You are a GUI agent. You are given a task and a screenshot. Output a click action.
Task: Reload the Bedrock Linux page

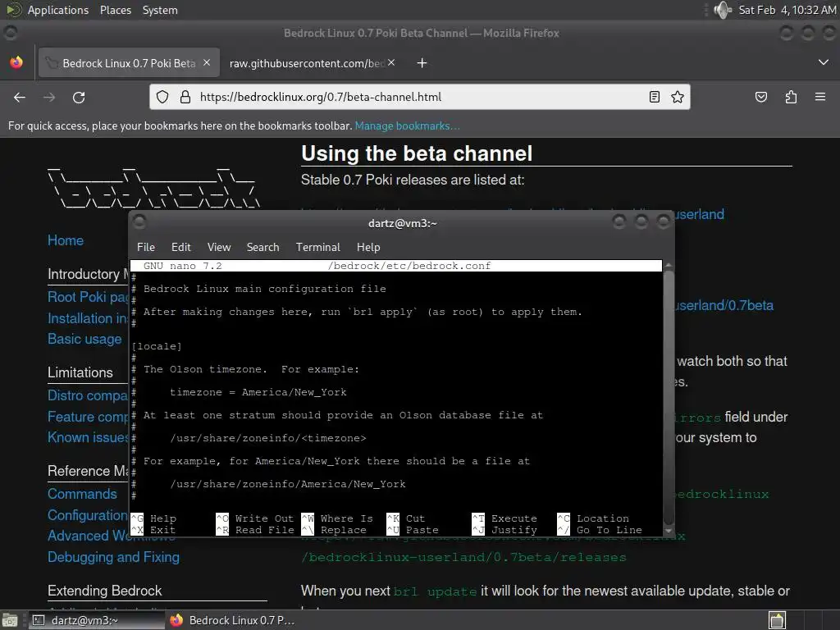[x=79, y=97]
